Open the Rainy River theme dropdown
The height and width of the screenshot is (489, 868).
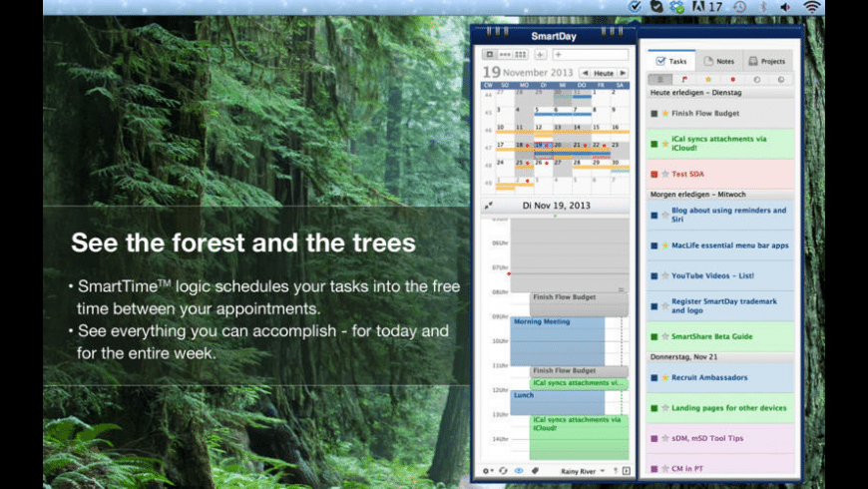pyautogui.click(x=583, y=471)
